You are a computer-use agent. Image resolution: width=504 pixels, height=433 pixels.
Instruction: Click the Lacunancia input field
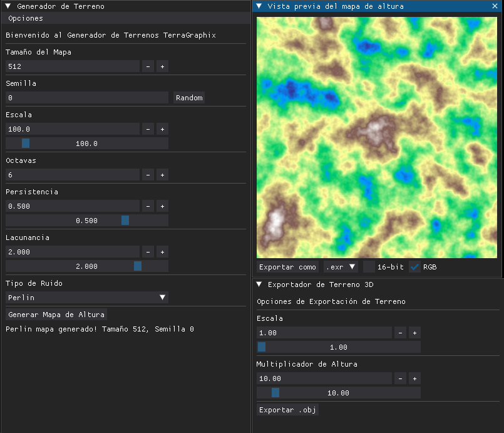click(73, 252)
